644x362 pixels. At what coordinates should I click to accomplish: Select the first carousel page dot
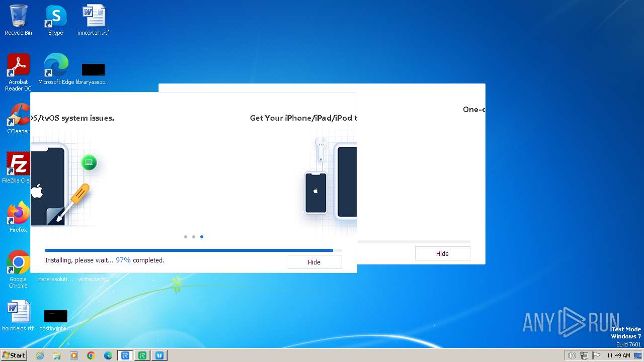[x=186, y=236]
